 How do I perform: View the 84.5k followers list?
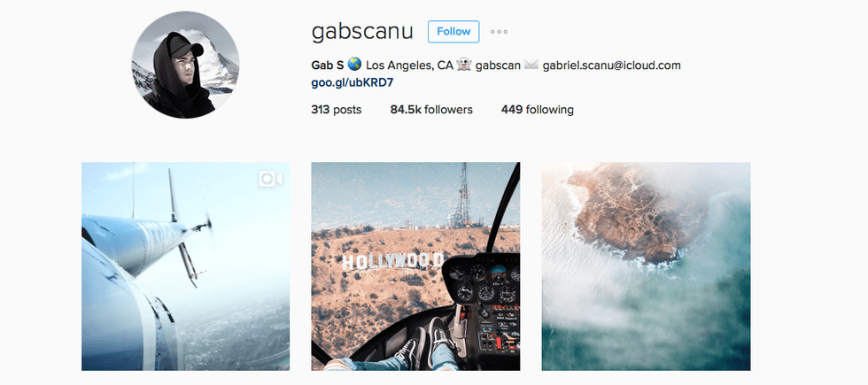pyautogui.click(x=431, y=110)
